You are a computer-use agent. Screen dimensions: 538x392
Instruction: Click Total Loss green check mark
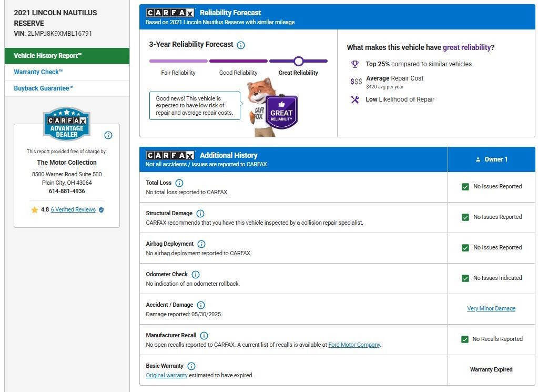coord(465,187)
